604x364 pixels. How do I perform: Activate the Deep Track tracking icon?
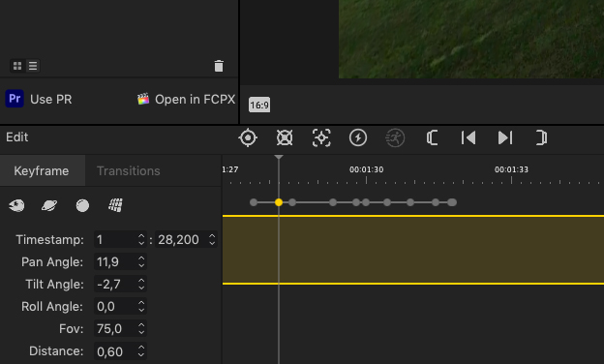tap(321, 137)
